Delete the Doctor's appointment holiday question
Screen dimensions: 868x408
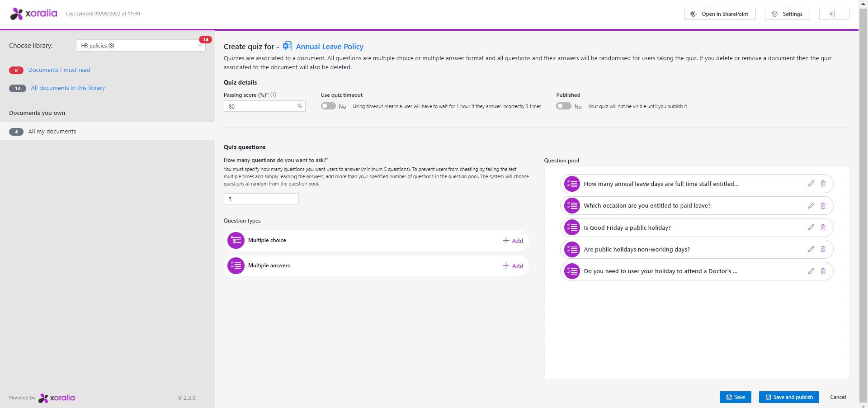pos(823,271)
